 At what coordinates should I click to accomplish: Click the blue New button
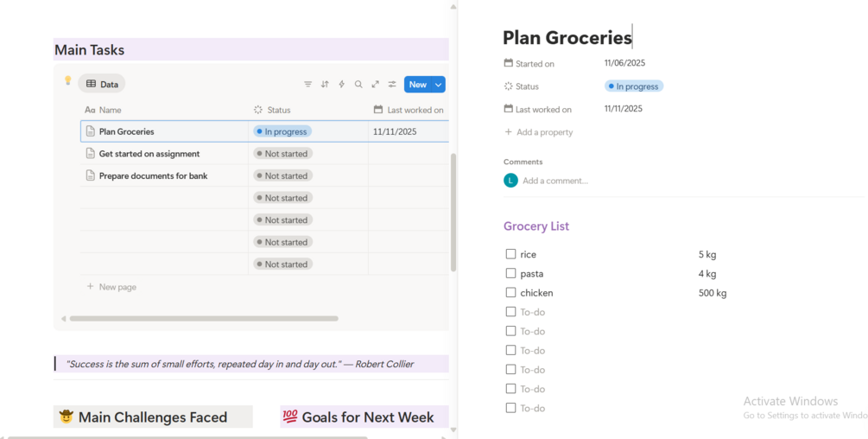click(x=417, y=85)
